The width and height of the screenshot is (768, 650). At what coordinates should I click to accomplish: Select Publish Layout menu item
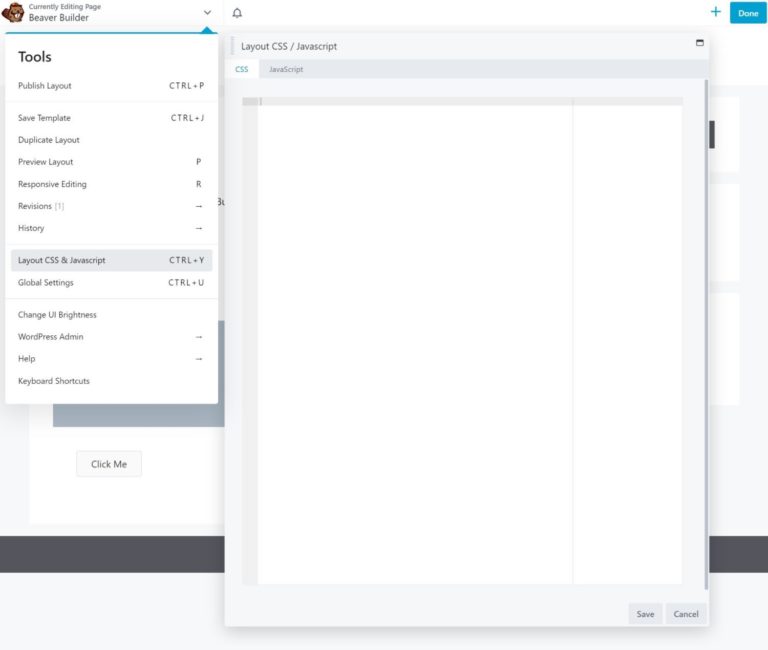(111, 86)
